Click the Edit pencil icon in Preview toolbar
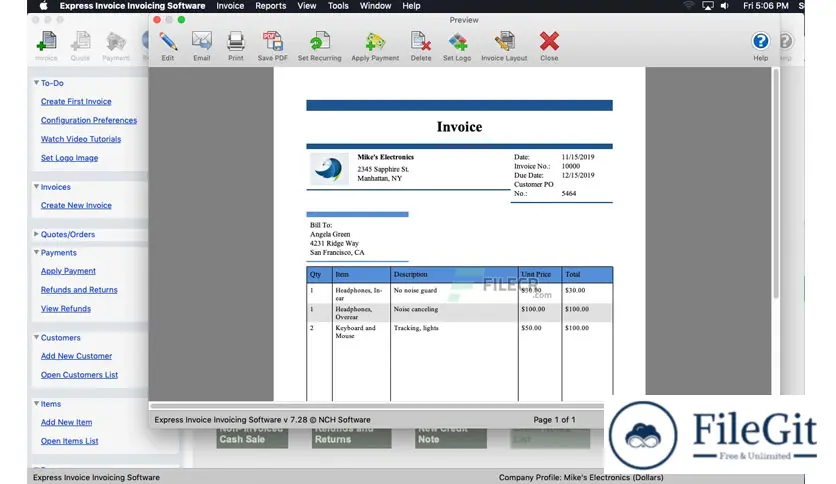The width and height of the screenshot is (836, 484). tap(168, 42)
